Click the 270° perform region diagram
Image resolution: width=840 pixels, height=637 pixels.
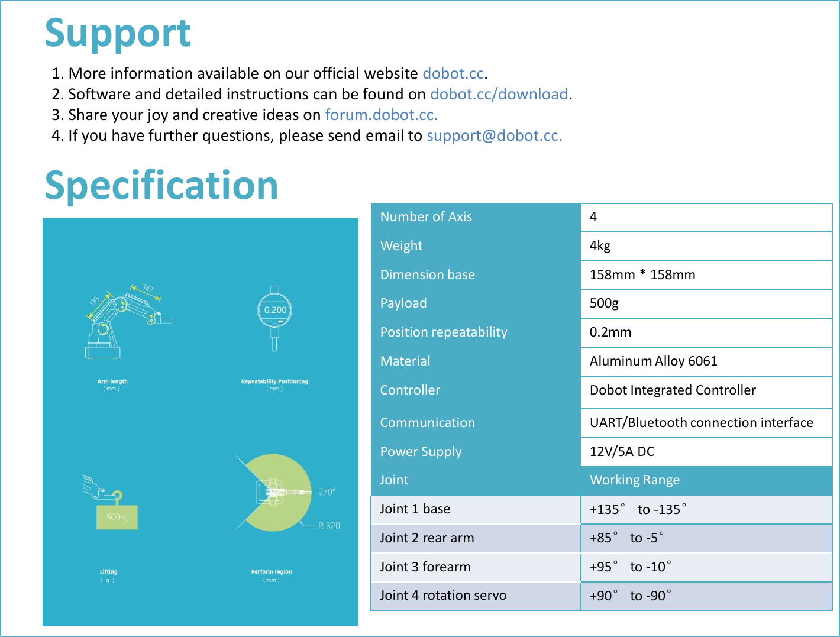coord(274,493)
